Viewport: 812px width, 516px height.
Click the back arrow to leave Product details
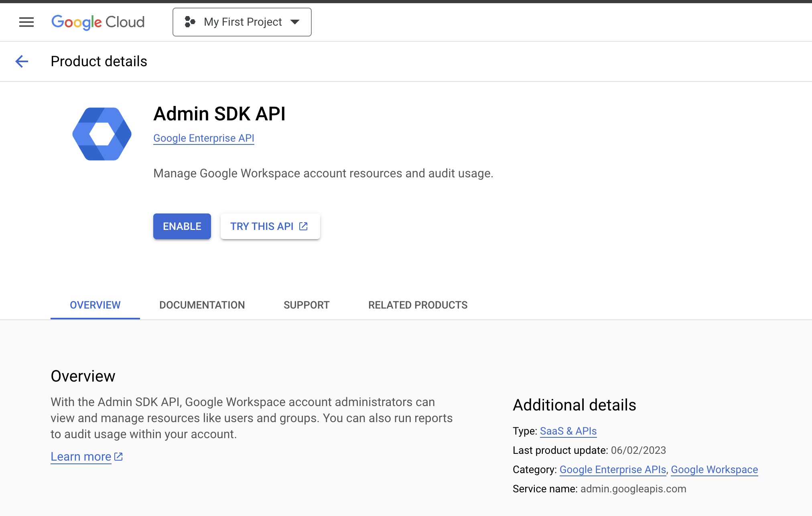coord(22,61)
